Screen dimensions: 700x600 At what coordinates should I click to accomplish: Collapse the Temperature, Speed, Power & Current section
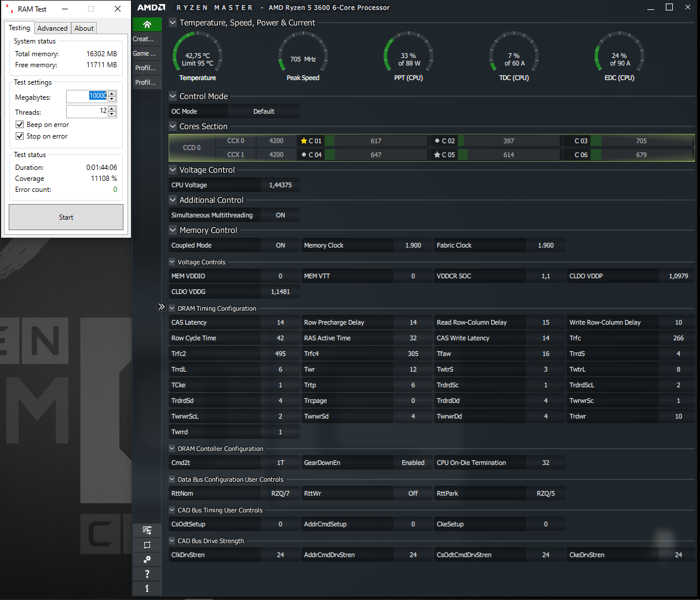pos(173,23)
